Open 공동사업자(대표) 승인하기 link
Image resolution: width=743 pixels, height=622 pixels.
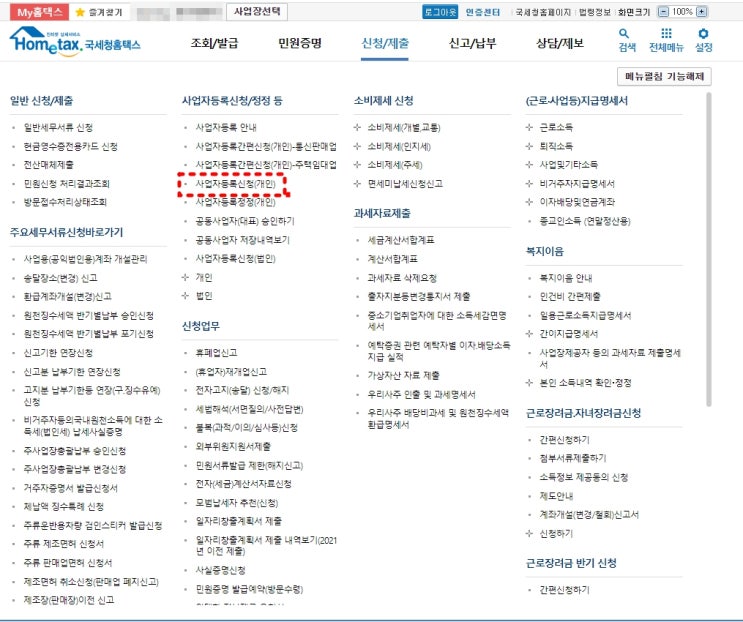point(245,221)
